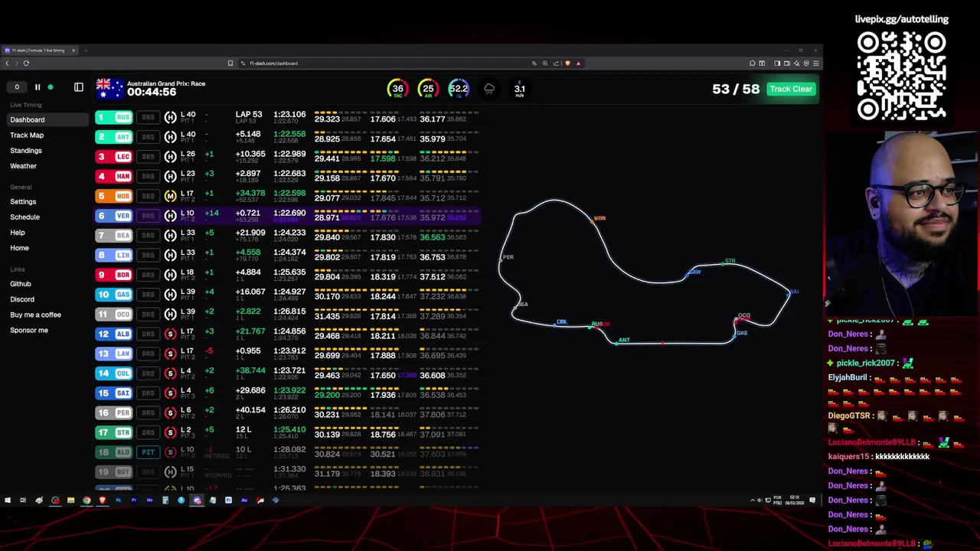Click the DRS badge in the GAS row

coord(148,295)
